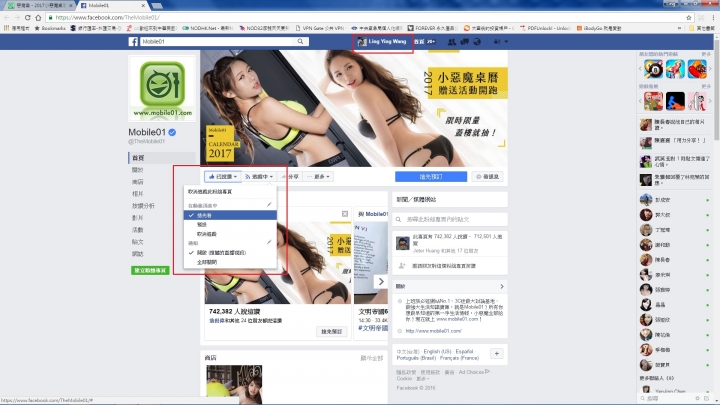Open Chrome menu button
This screenshot has width=720, height=405.
(713, 17)
